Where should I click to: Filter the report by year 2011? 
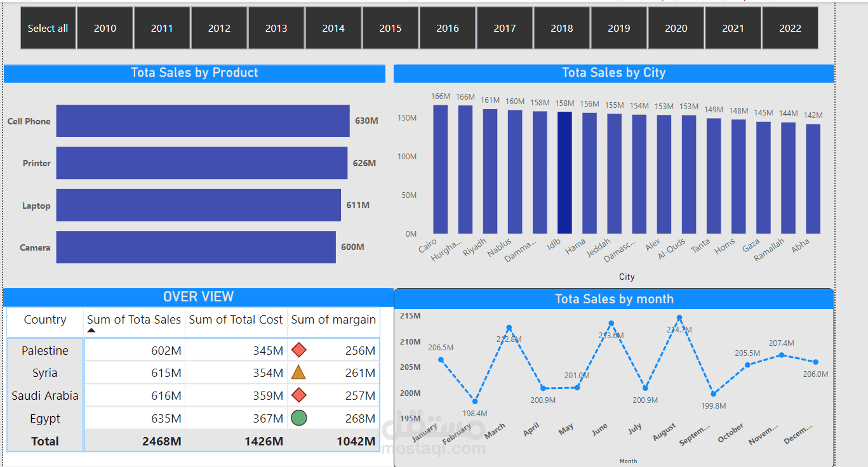pos(162,28)
